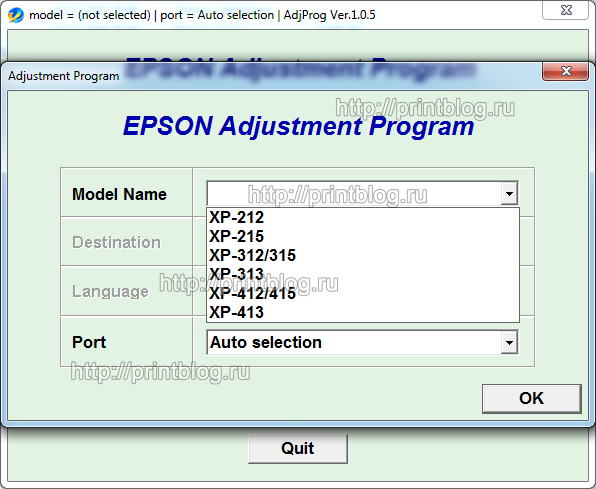Choose XP-215 in the dropdown list
The height and width of the screenshot is (489, 596).
point(363,237)
